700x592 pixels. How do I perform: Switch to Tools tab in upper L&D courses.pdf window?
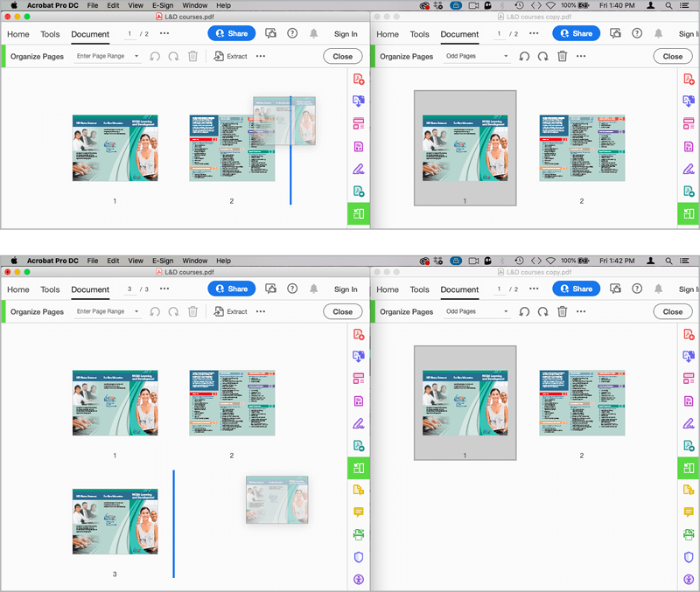pos(50,34)
